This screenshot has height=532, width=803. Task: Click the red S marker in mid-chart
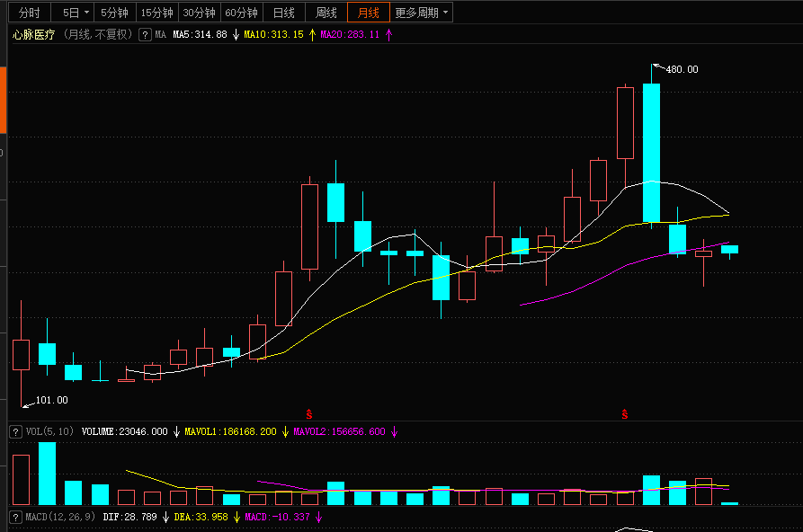tap(309, 414)
